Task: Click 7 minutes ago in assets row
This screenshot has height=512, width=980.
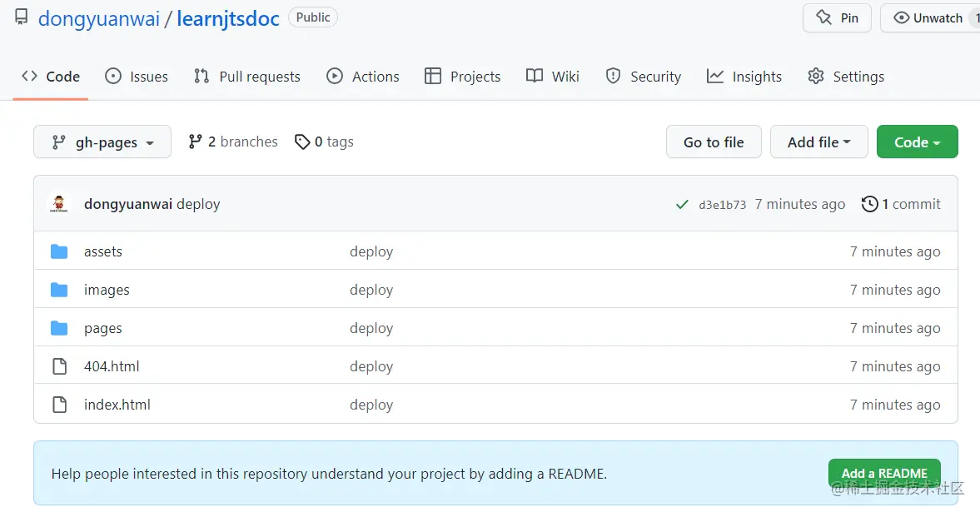Action: pos(895,251)
